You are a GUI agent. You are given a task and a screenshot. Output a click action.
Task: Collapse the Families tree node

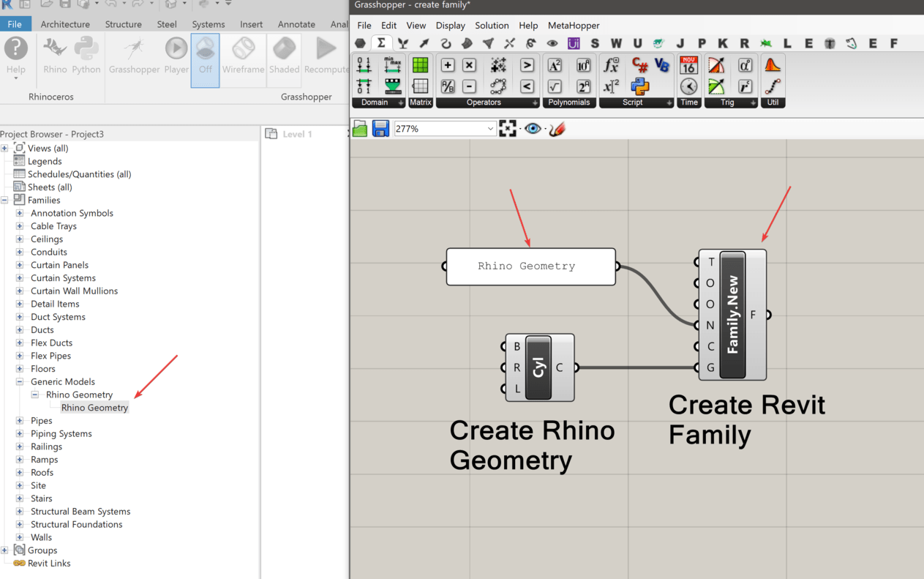4,200
